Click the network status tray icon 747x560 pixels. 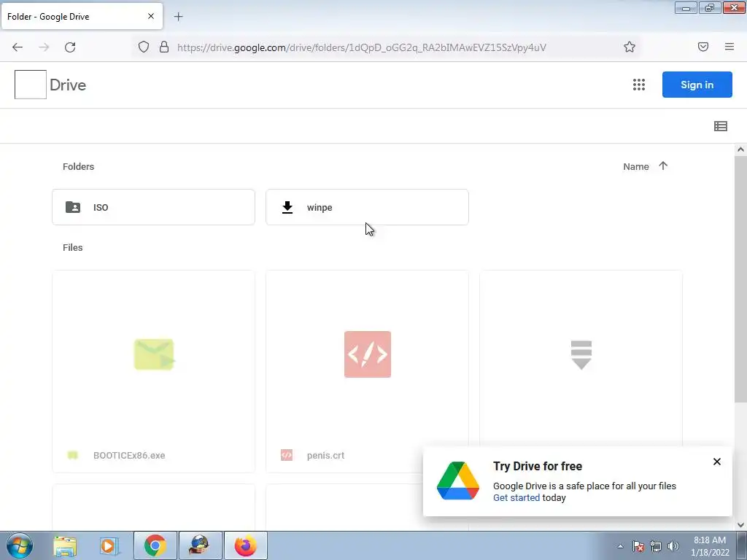[x=656, y=546]
